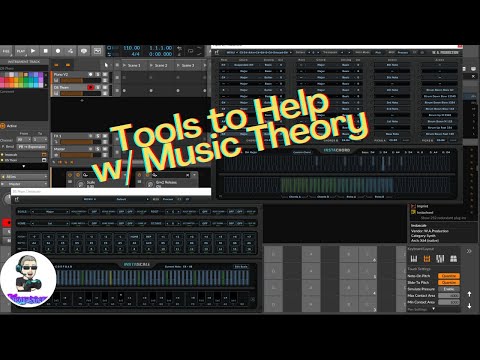Click the 1.1.1.00 play position display
Image resolution: width=480 pixels, height=360 pixels.
pyautogui.click(x=161, y=48)
